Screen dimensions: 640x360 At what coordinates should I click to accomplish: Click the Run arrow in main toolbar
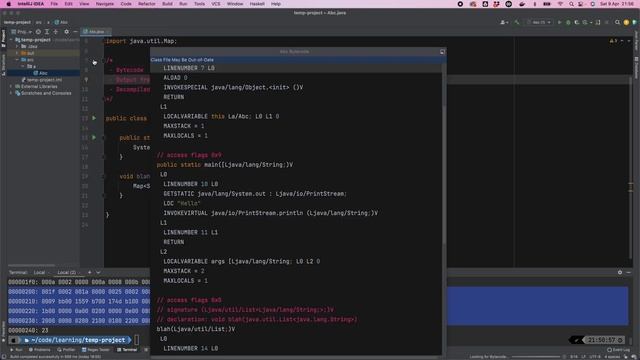coord(559,22)
